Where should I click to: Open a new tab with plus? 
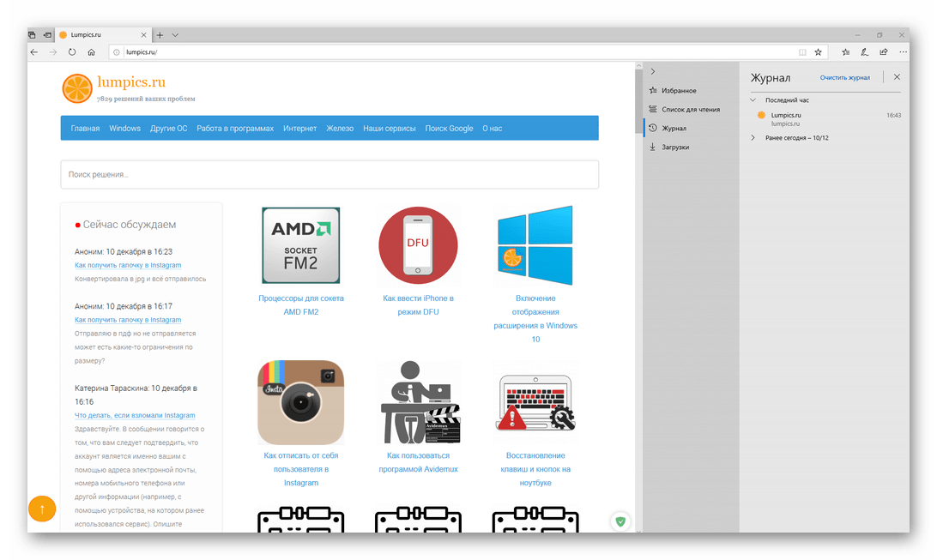pos(160,34)
